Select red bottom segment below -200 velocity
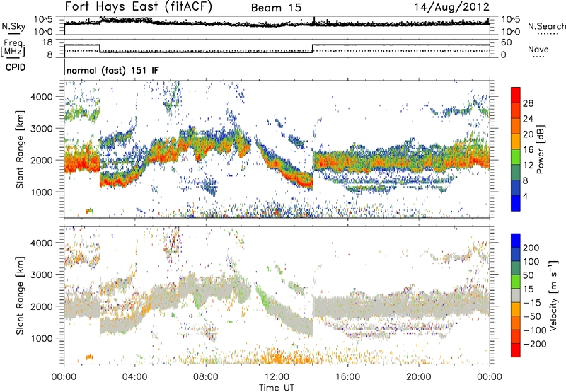Screen dimensions: 566x392 point(516,350)
